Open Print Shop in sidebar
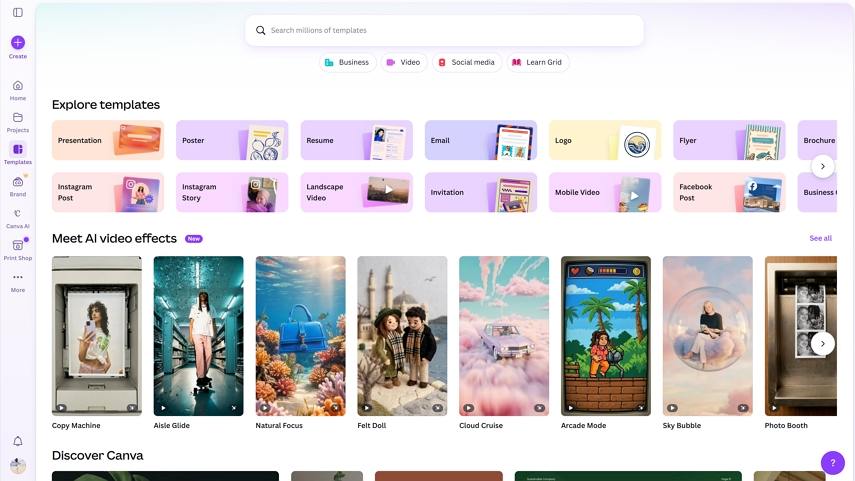Screen dimensions: 855x481 click(18, 250)
